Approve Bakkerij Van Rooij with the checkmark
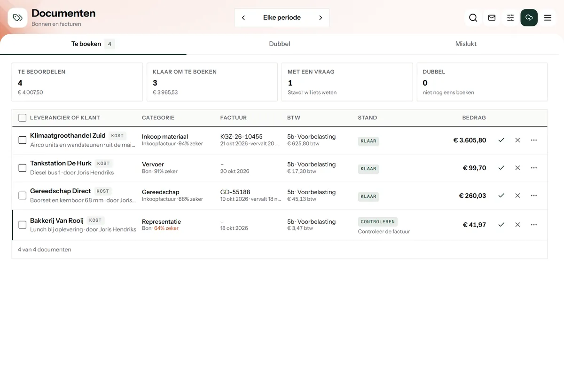This screenshot has width=564, height=392. [501, 225]
